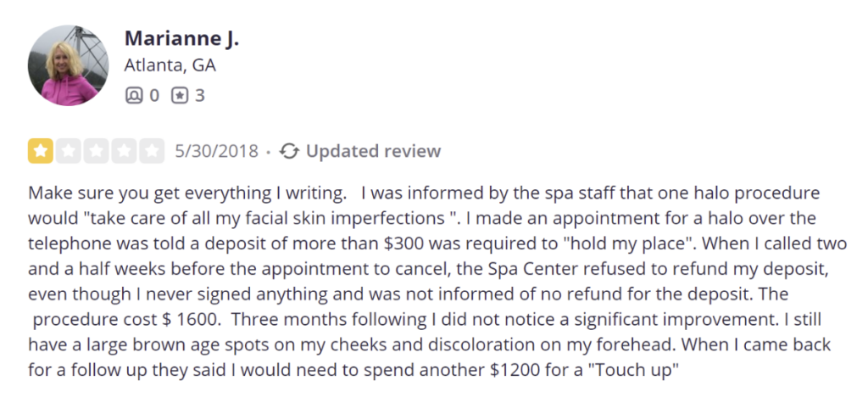Click the friends count icon
This screenshot has width=868, height=403.
133,96
